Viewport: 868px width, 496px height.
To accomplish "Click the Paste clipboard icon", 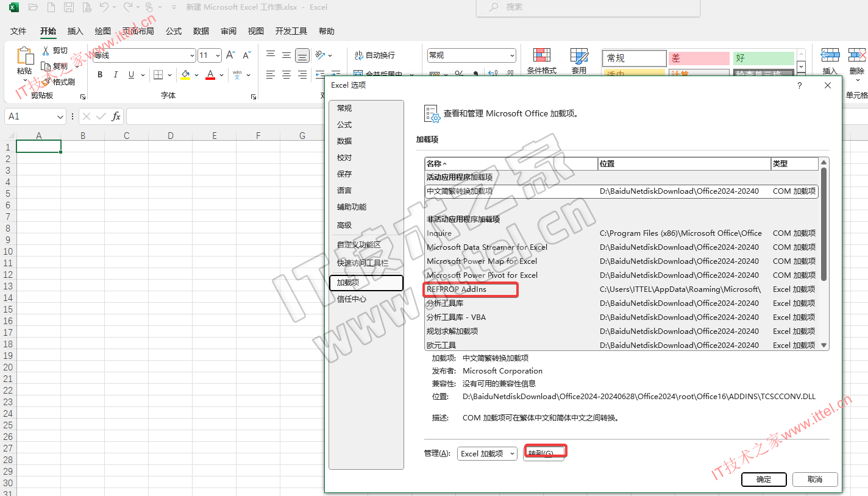I will 25,56.
